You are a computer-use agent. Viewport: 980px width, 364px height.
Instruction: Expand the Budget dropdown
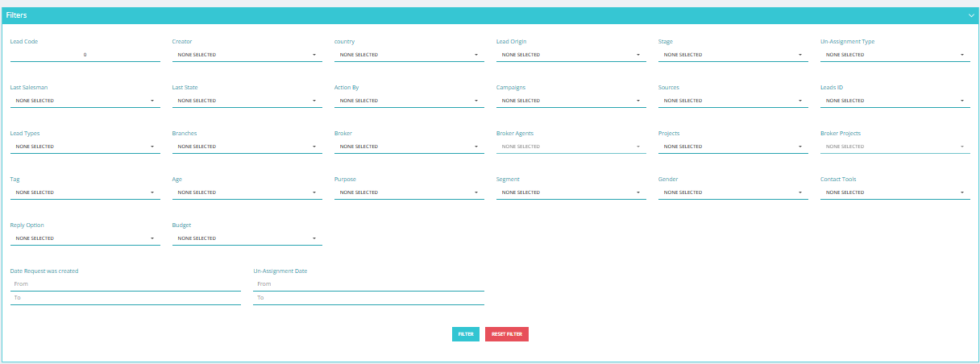point(247,238)
